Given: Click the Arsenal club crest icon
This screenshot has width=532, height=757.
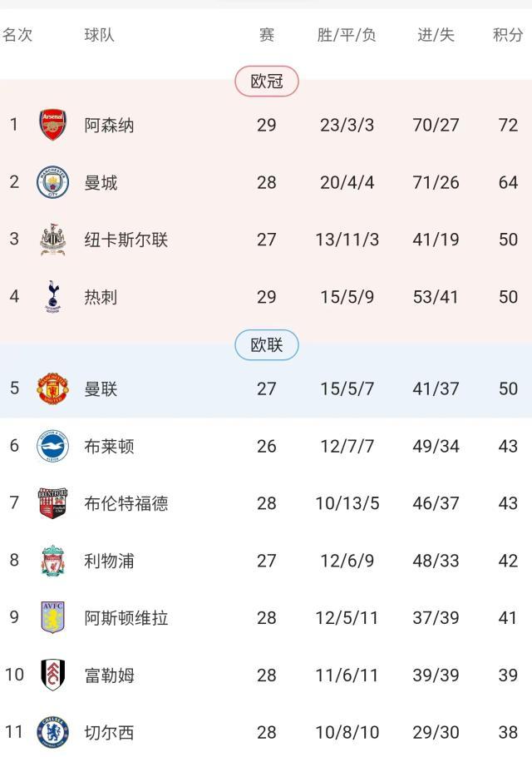Looking at the screenshot, I should (52, 126).
